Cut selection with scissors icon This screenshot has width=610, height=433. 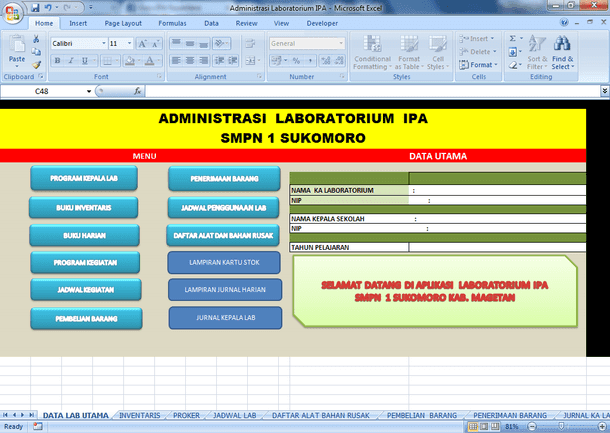[x=36, y=39]
